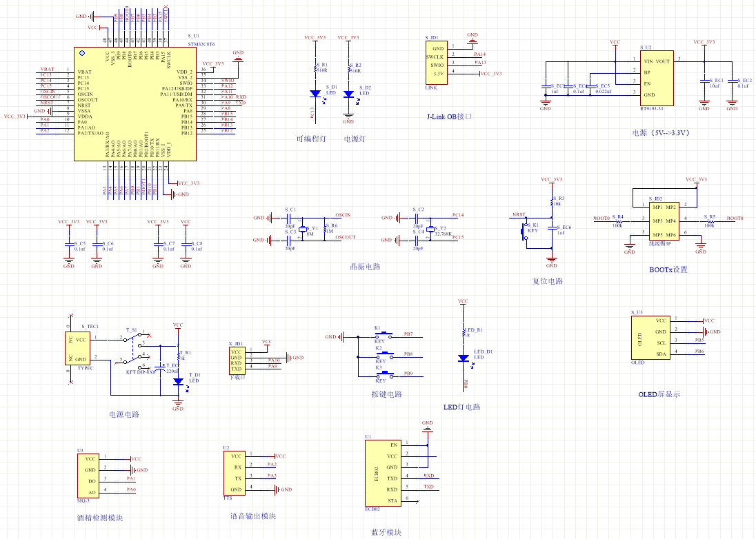Select key switch K2

point(384,354)
